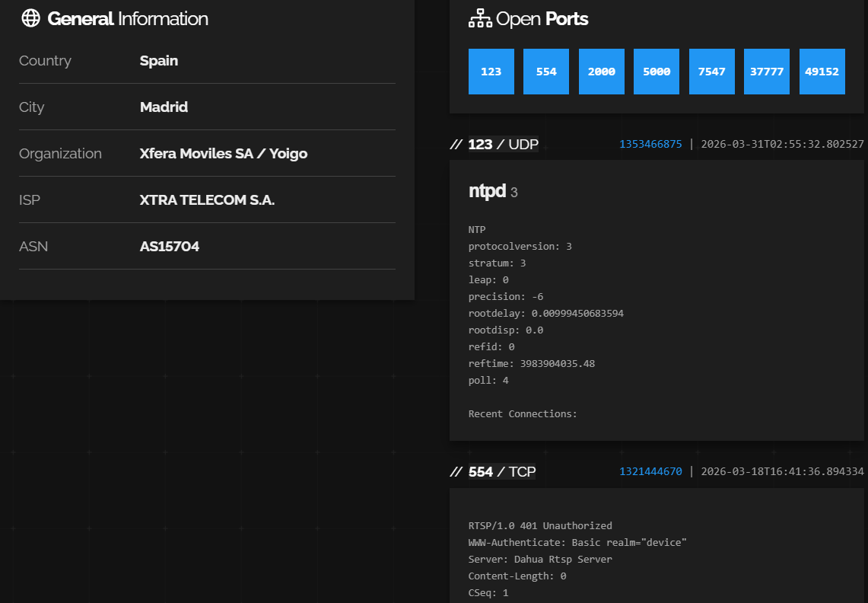Viewport: 868px width, 603px height.
Task: Open the port 37777 tile
Action: coord(767,72)
